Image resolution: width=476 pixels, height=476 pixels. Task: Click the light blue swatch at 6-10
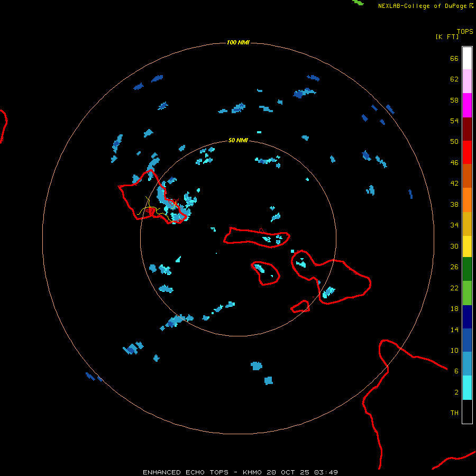point(467,364)
